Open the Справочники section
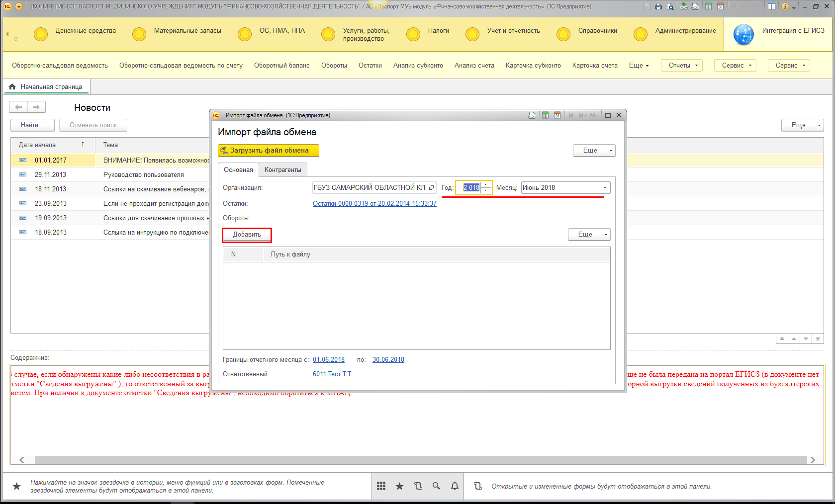Viewport: 835px width, 504px height. tap(597, 31)
